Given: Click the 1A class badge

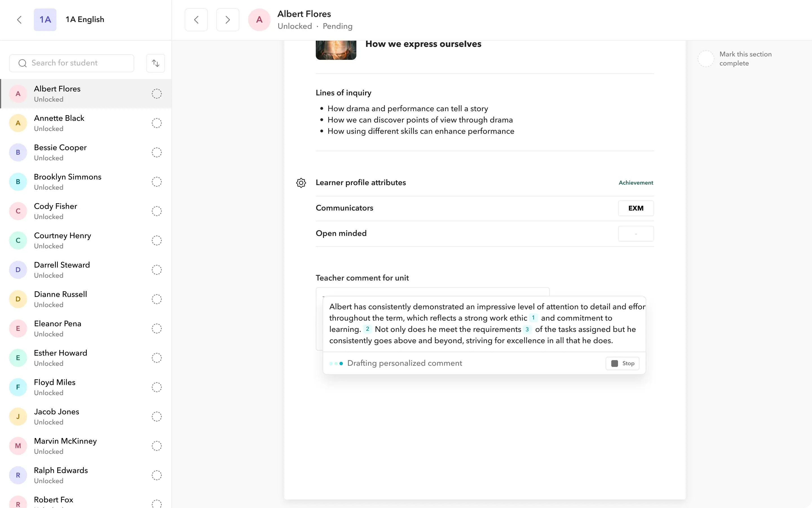Looking at the screenshot, I should (45, 19).
